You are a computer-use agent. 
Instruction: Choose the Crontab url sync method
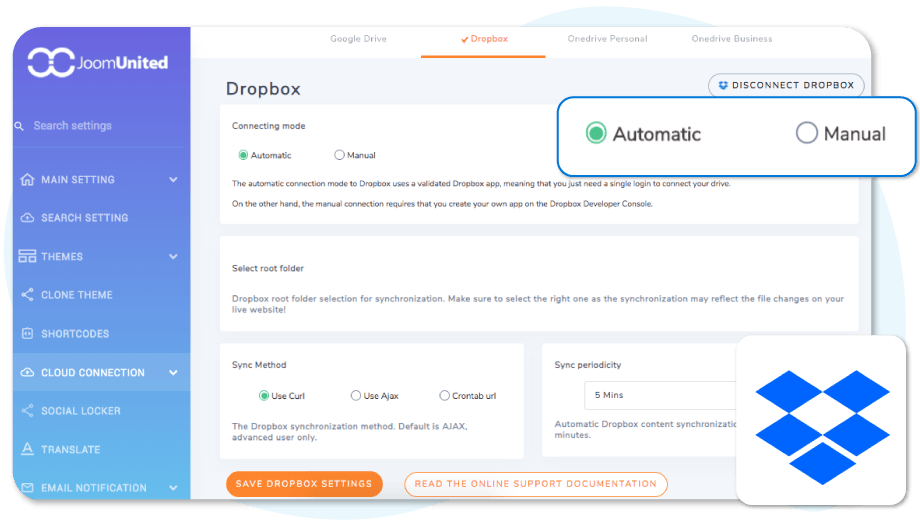tap(444, 396)
